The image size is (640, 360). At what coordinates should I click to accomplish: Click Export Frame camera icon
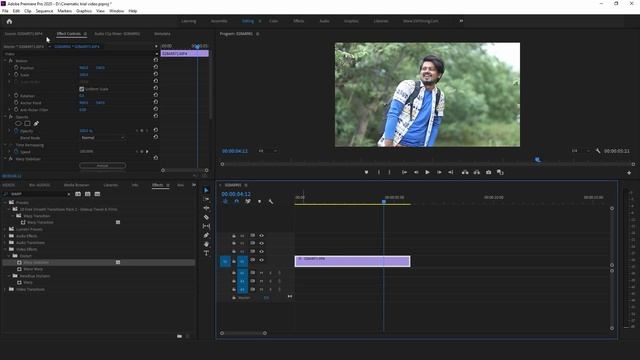pos(488,172)
